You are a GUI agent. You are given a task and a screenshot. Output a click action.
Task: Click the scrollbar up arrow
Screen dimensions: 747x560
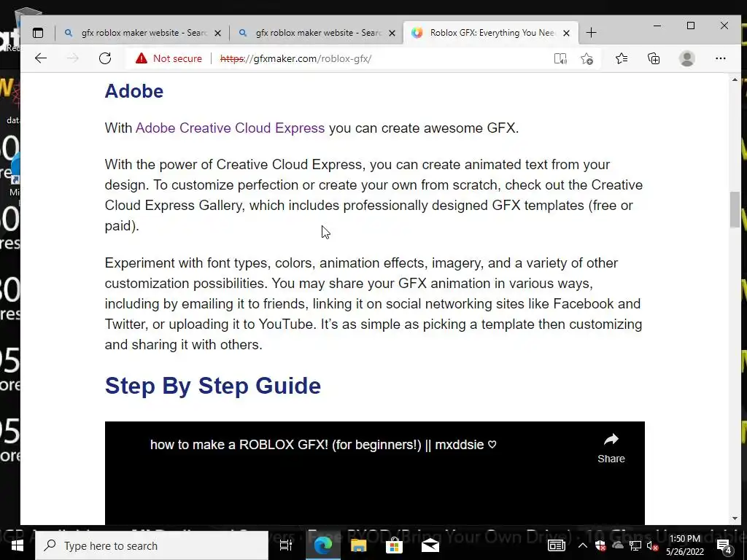pyautogui.click(x=735, y=80)
